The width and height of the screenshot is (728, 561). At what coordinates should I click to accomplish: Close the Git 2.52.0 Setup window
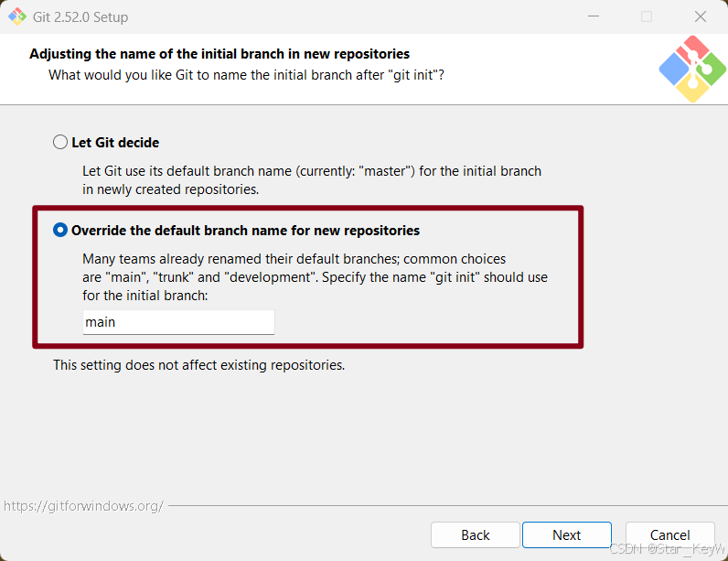coord(701,16)
